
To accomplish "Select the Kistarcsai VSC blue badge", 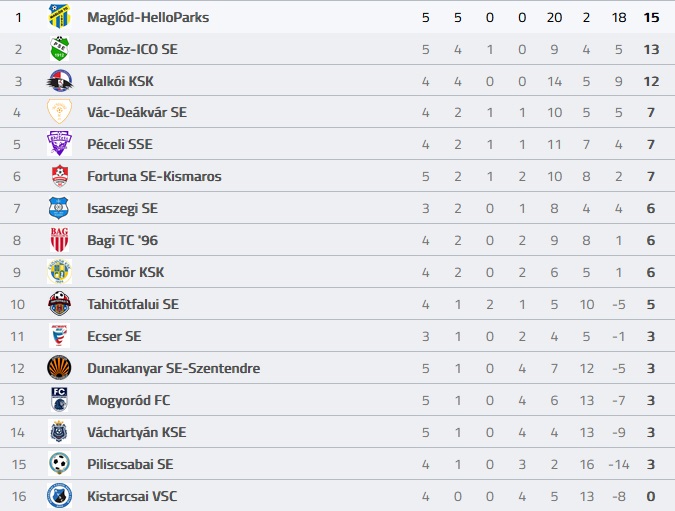I will click(x=59, y=496).
